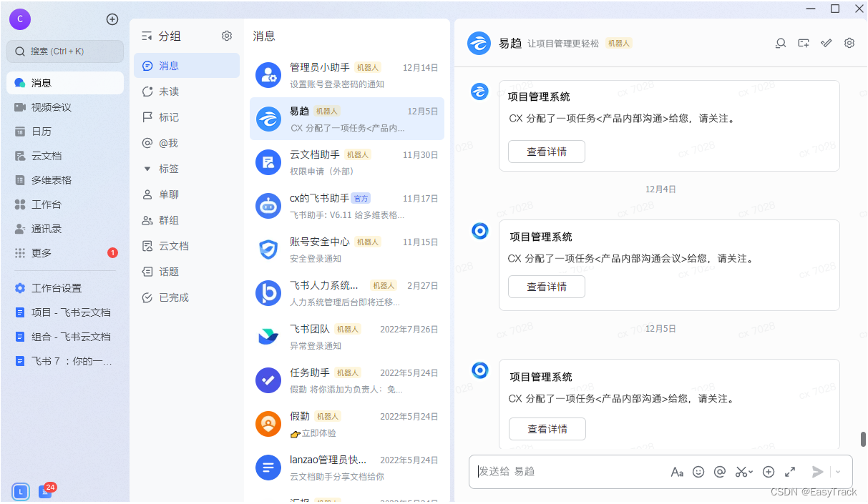
Task: Open 假勤 conversation
Action: pos(347,424)
